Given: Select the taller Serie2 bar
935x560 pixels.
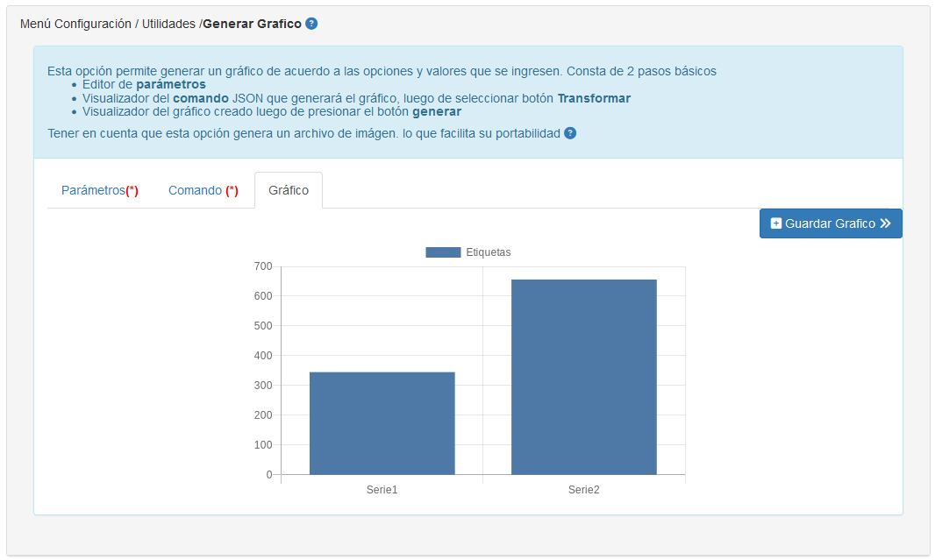Looking at the screenshot, I should pyautogui.click(x=583, y=377).
